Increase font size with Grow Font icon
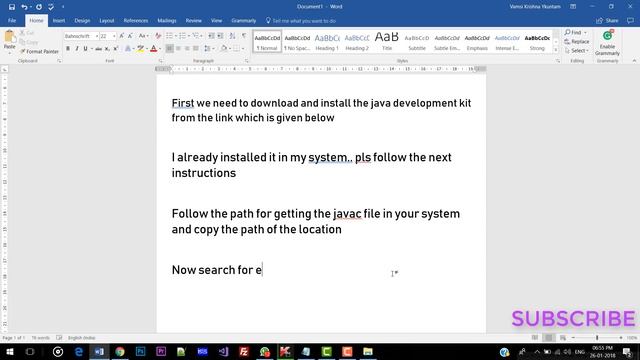Image resolution: width=640 pixels, height=360 pixels. coord(122,36)
